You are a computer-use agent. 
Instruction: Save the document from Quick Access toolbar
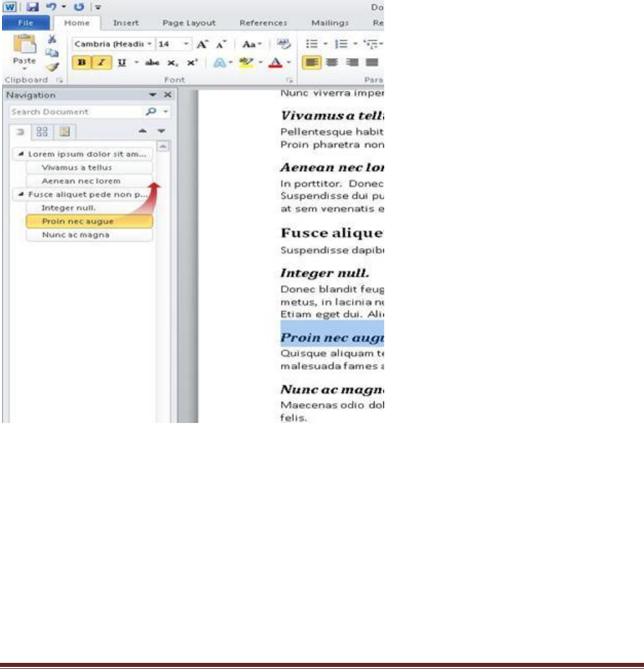(x=31, y=8)
